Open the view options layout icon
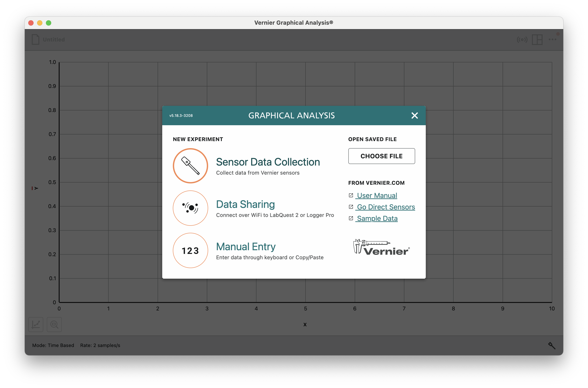The width and height of the screenshot is (588, 388). (537, 40)
